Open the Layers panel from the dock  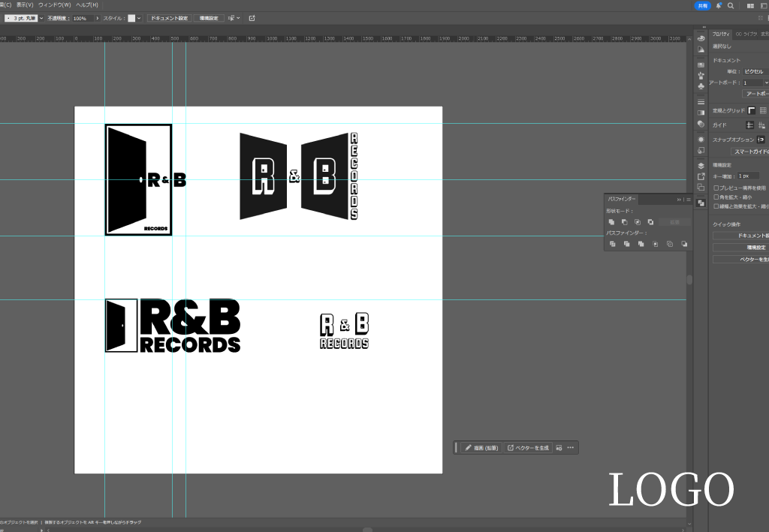tap(701, 165)
